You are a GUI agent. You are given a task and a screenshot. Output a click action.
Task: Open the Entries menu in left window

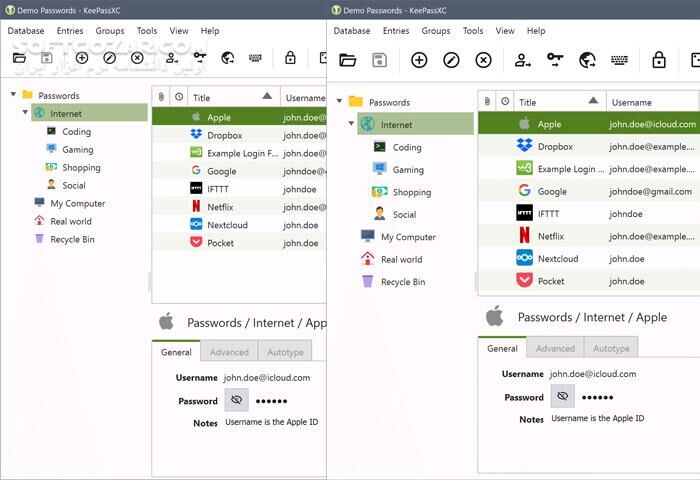(x=70, y=31)
